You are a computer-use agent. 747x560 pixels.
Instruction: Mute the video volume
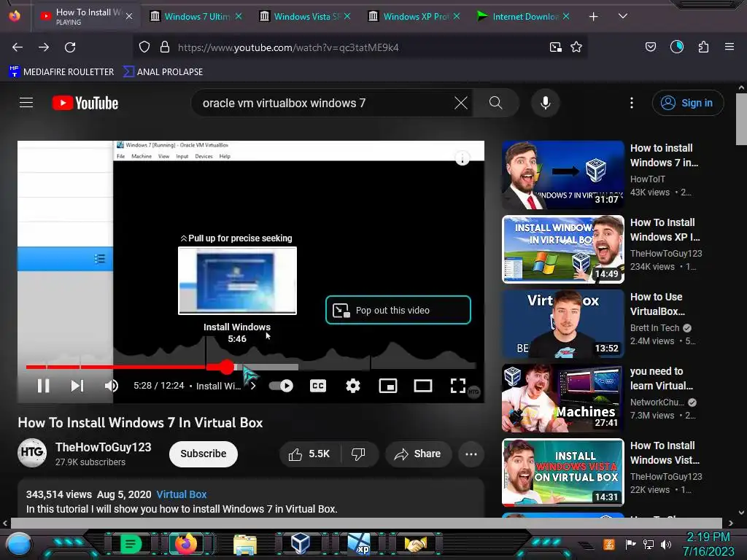(111, 386)
